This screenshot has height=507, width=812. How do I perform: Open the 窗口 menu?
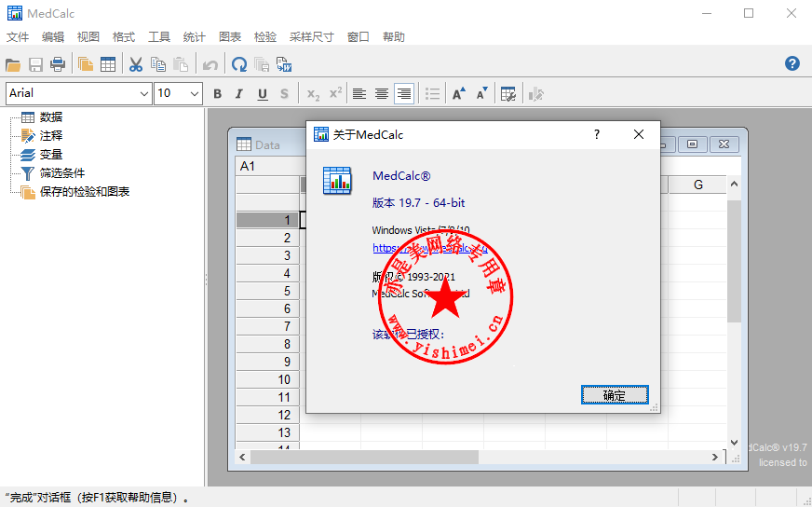(x=358, y=36)
